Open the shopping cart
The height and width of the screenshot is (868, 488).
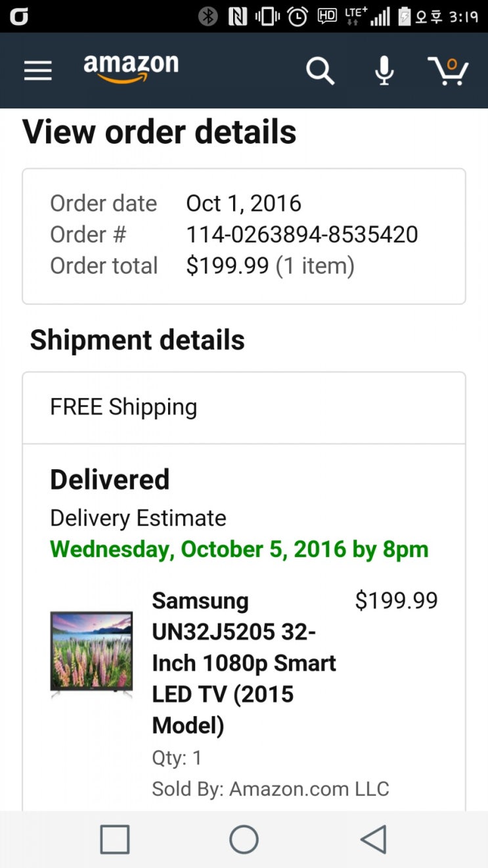pyautogui.click(x=448, y=70)
